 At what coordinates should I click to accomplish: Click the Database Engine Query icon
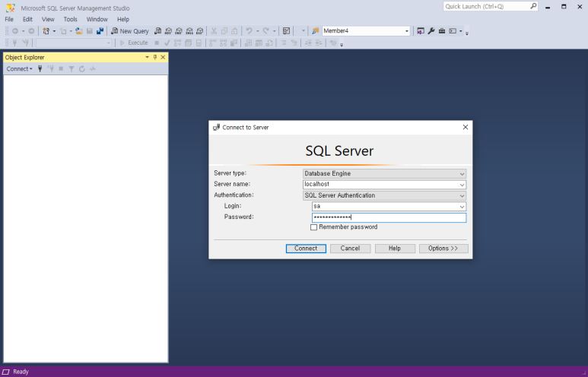point(158,31)
